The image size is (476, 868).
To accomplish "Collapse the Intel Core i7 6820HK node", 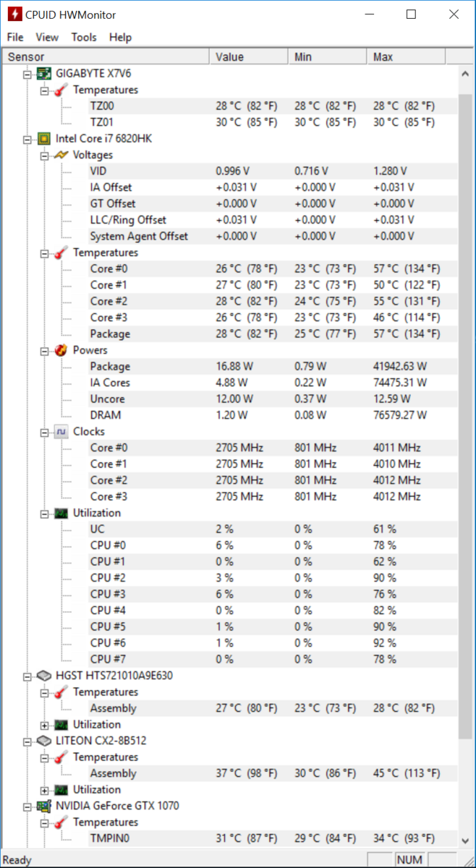I will coord(27,139).
